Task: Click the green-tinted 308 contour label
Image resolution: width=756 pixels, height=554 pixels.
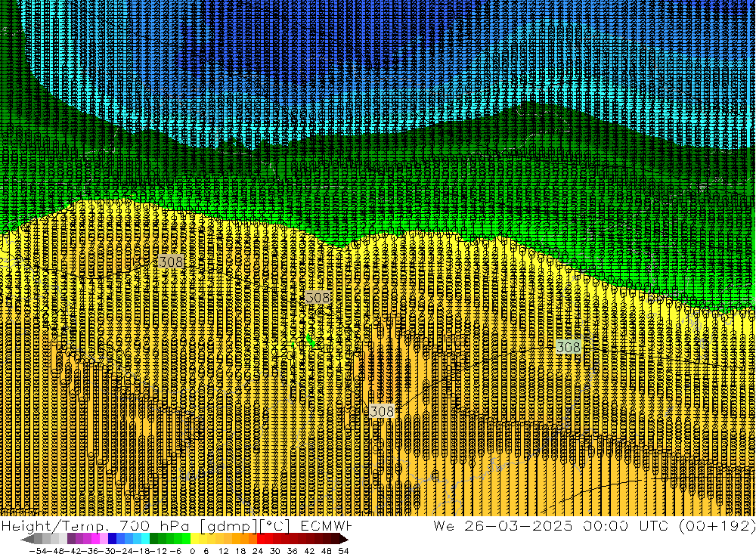Action: tap(569, 347)
